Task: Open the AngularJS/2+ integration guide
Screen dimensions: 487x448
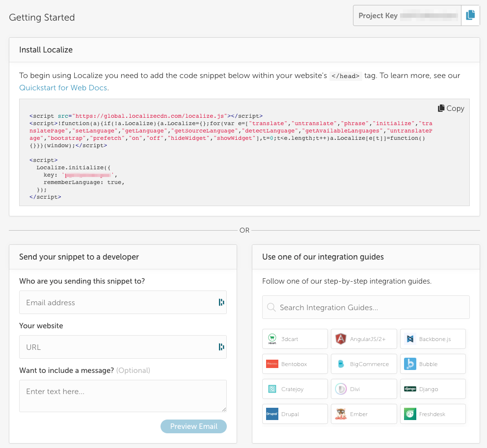Action: click(x=364, y=339)
